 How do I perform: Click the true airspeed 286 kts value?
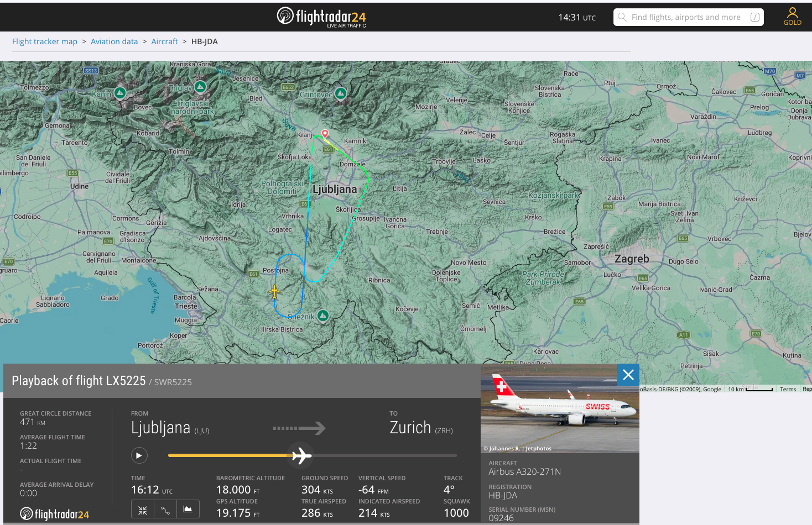(x=317, y=513)
